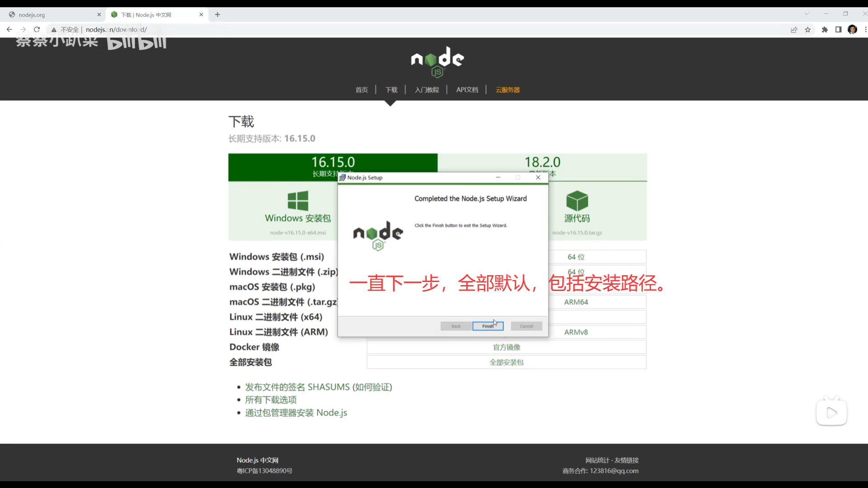This screenshot has width=868, height=488.
Task: Click the share page icon in the address bar
Action: tap(794, 30)
